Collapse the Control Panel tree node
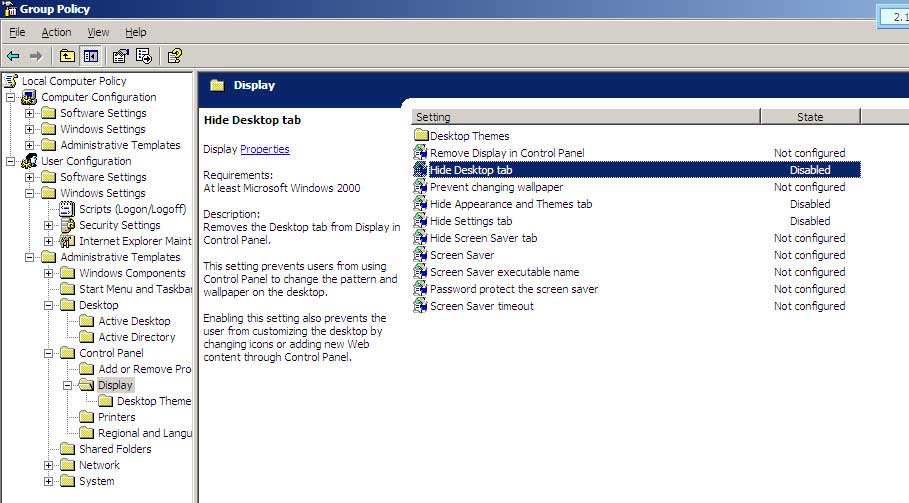This screenshot has height=503, width=909. pos(49,353)
